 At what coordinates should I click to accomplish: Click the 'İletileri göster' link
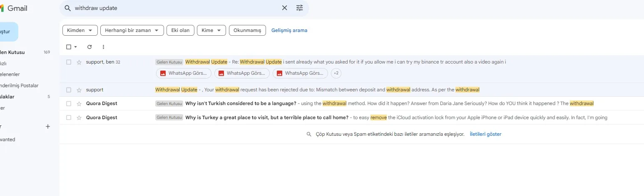485,134
